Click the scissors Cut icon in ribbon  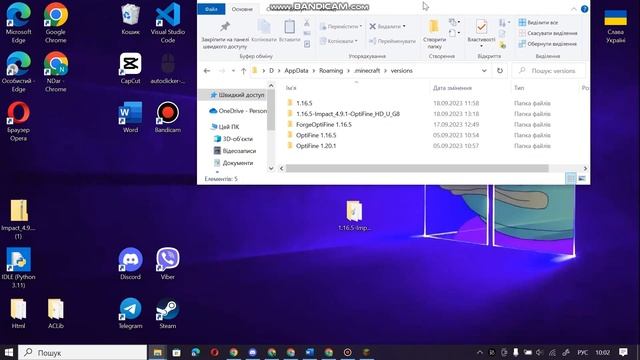(x=307, y=23)
